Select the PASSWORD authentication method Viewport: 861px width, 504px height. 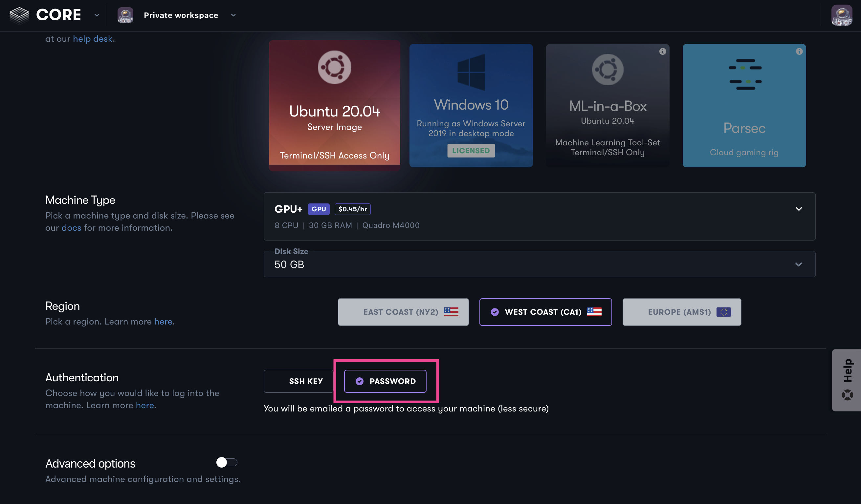click(x=385, y=380)
